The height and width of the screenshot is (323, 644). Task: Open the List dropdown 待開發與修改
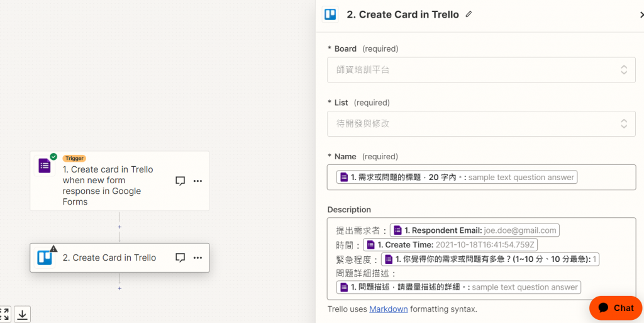click(x=481, y=123)
